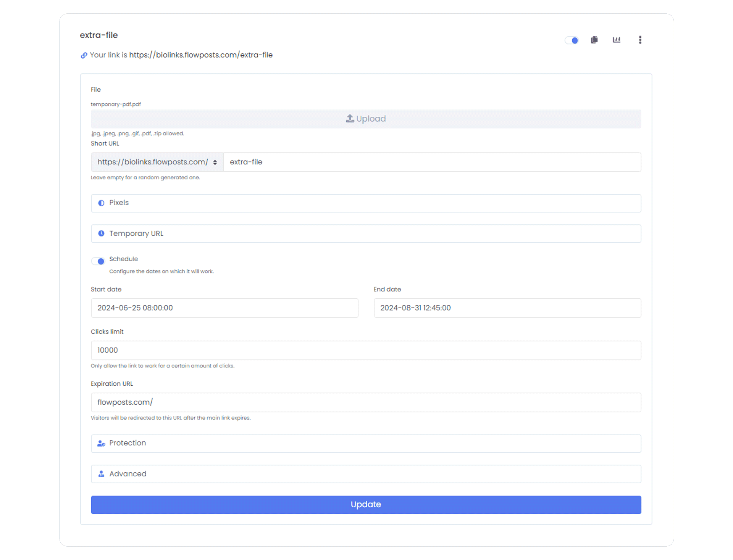Screen dimensions: 733x560
Task: Expand the Temporary URL section
Action: click(366, 233)
